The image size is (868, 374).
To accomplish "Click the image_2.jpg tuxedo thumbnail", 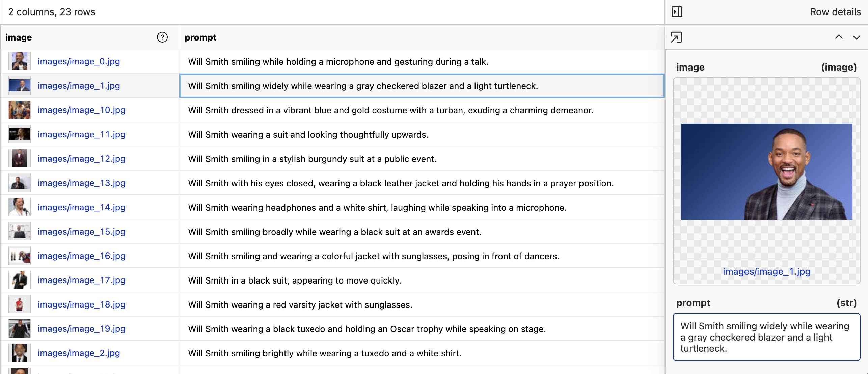I will click(19, 353).
